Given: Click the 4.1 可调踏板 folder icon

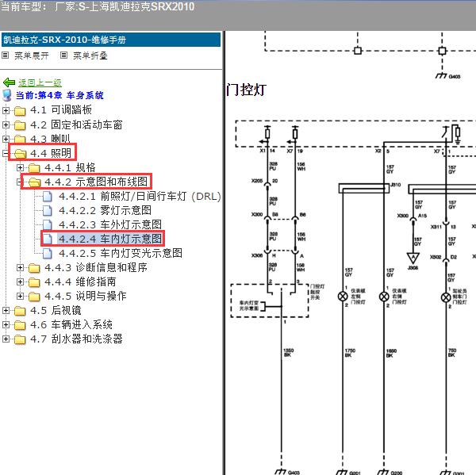Looking at the screenshot, I should [20, 111].
